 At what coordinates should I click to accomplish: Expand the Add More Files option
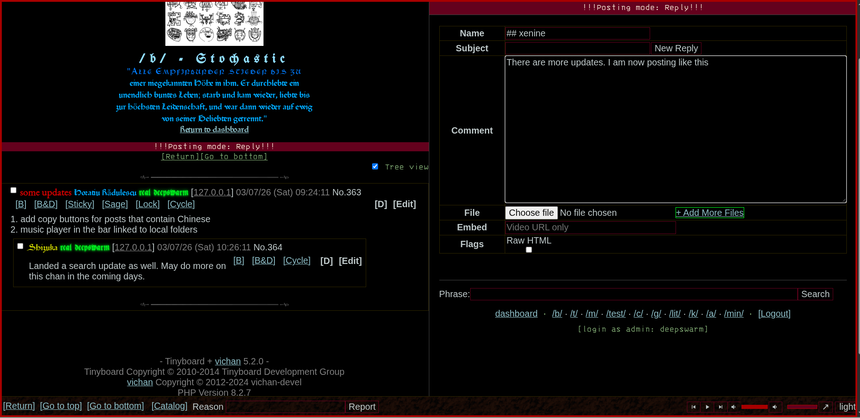(x=709, y=213)
